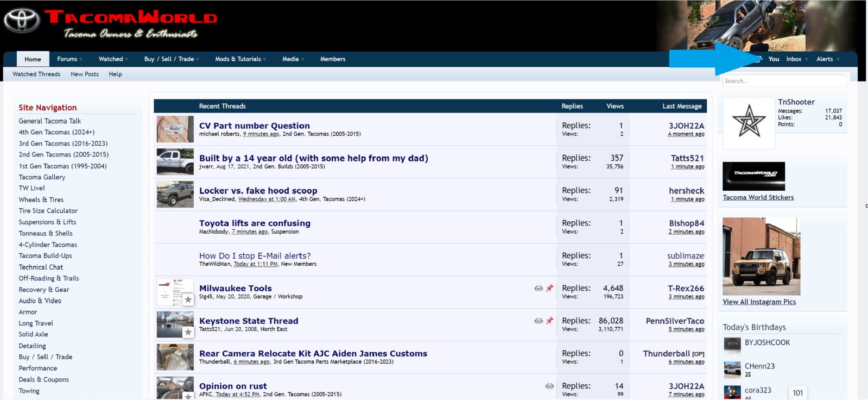Open Milwaukee Tools thread title

[236, 289]
